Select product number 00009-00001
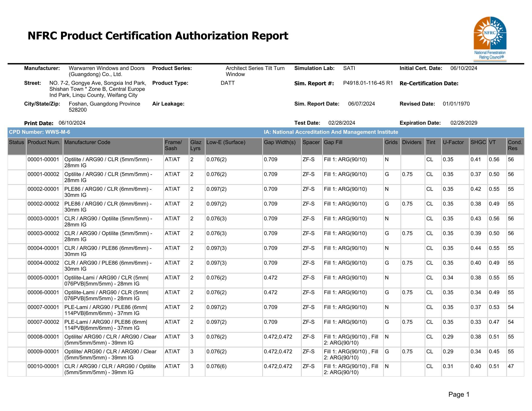532x411 pixels. pos(43,352)
